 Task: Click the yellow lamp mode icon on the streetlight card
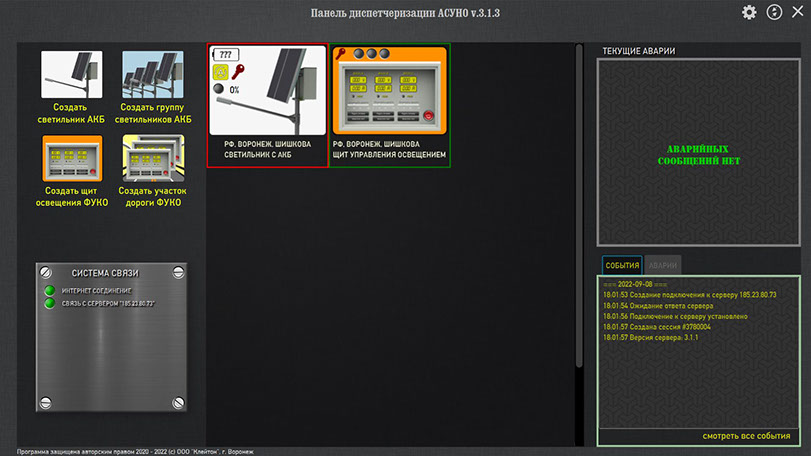point(220,72)
